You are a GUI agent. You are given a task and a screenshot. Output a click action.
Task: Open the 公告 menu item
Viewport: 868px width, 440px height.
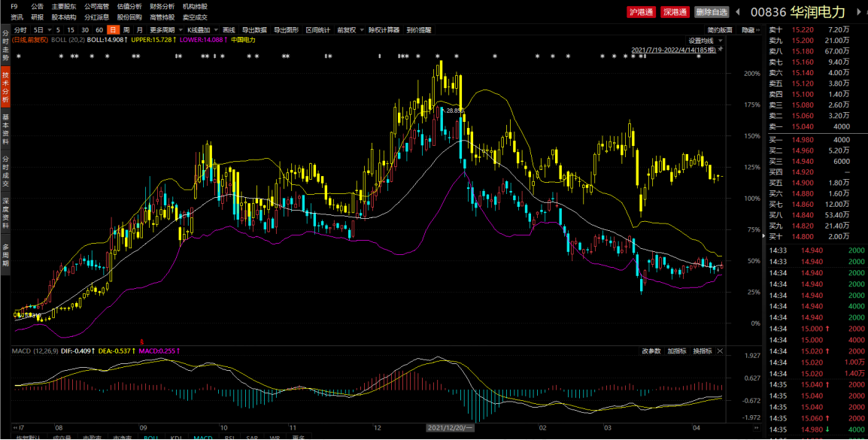click(37, 6)
